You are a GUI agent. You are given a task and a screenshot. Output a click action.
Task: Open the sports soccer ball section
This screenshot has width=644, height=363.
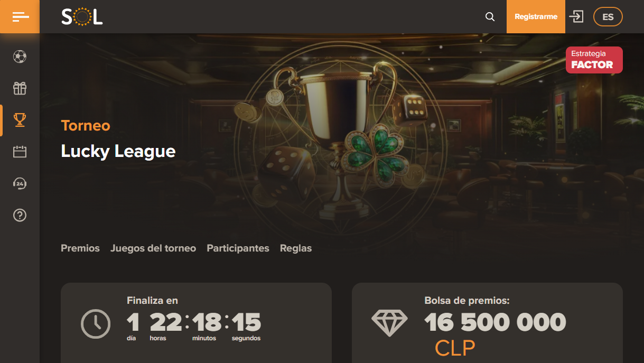click(x=20, y=57)
